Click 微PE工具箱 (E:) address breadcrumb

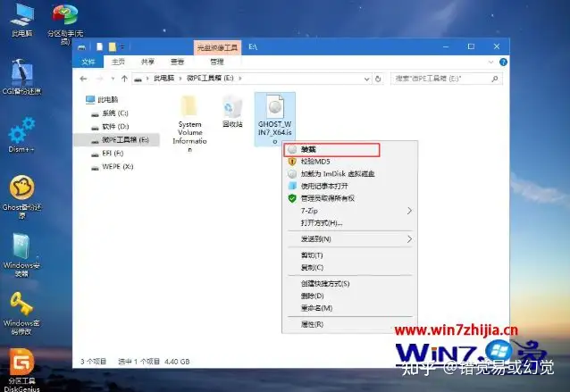[210, 79]
